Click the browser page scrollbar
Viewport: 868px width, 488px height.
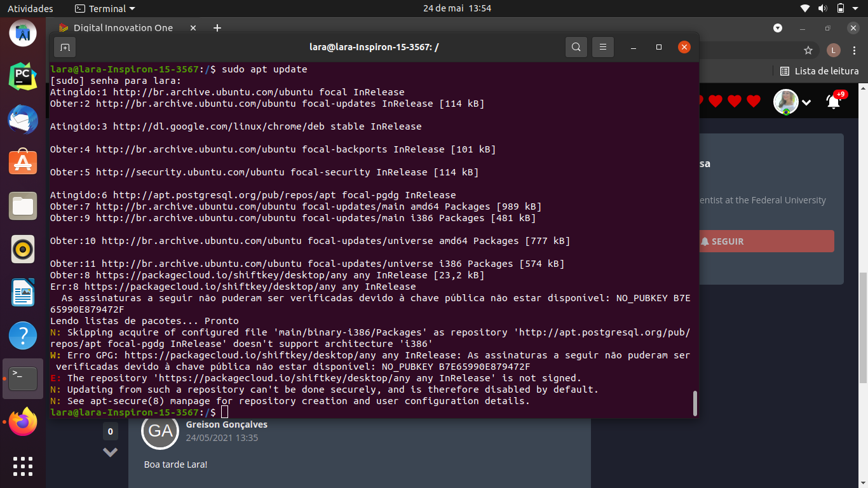pos(863,327)
